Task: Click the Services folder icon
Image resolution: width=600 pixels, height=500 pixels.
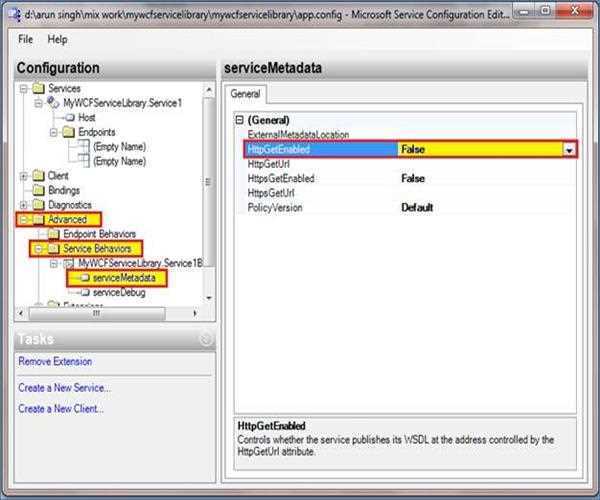Action: click(x=39, y=89)
